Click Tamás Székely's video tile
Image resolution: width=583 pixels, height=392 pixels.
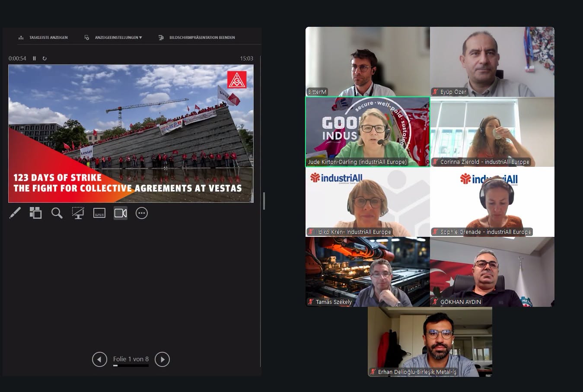(368, 272)
